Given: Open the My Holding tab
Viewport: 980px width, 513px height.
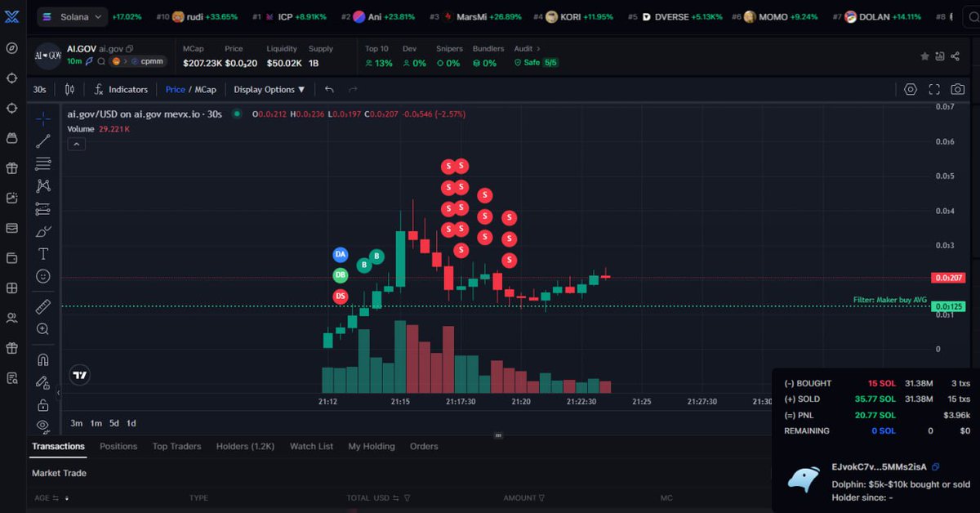Looking at the screenshot, I should 372,446.
